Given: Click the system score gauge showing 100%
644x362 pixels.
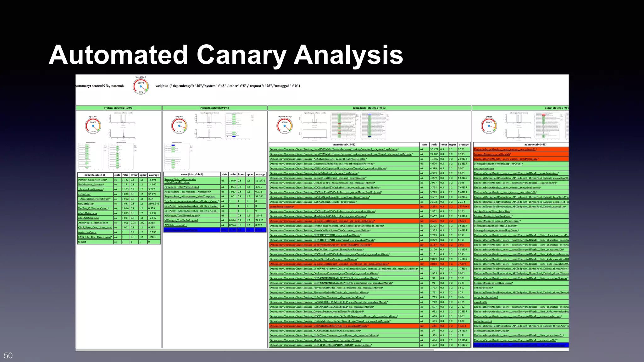Looking at the screenshot, I should click(93, 126).
